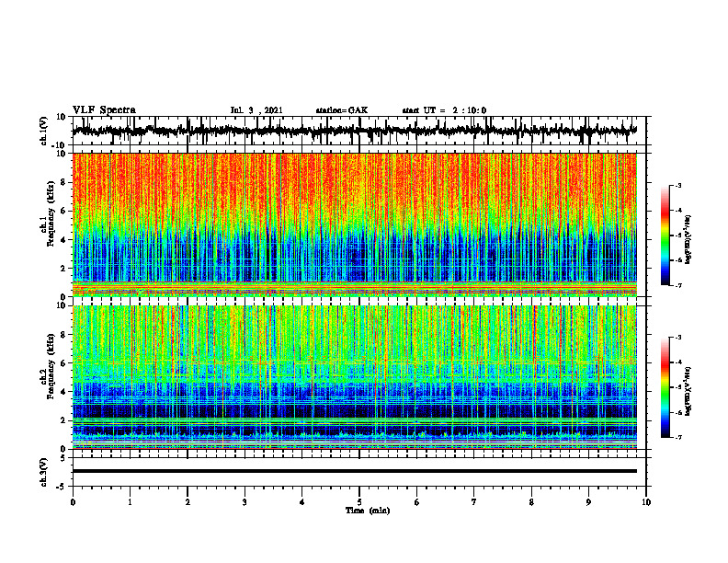Select the date text "Jul 3, 2021"
Image resolution: width=728 pixels, height=563 pixels.
tap(256, 110)
